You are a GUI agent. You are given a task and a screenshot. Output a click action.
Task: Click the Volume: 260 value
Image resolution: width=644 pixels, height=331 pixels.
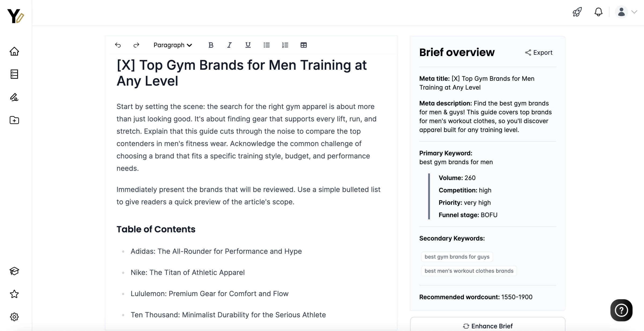point(457,178)
